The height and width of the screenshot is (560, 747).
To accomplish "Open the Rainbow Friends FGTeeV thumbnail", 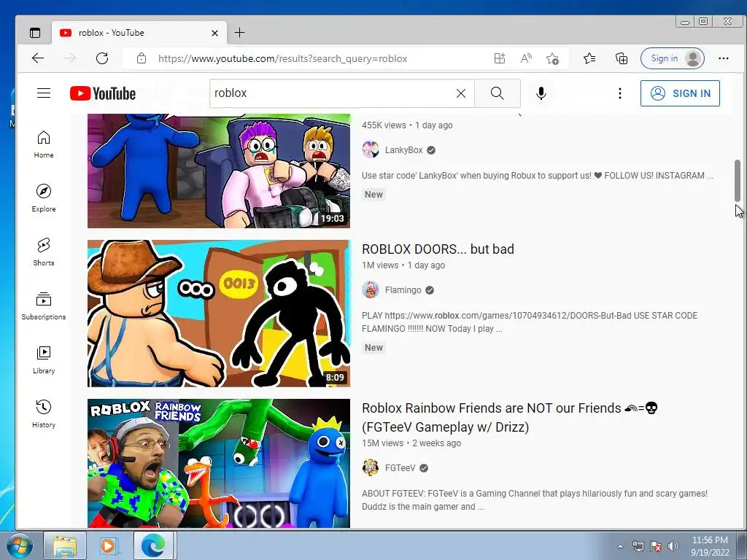I will [x=219, y=463].
